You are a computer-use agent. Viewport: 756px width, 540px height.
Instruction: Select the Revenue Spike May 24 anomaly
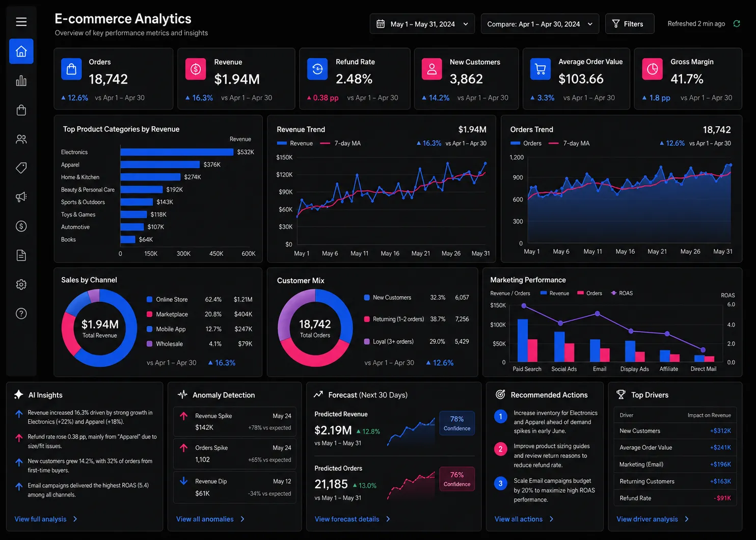pos(234,421)
